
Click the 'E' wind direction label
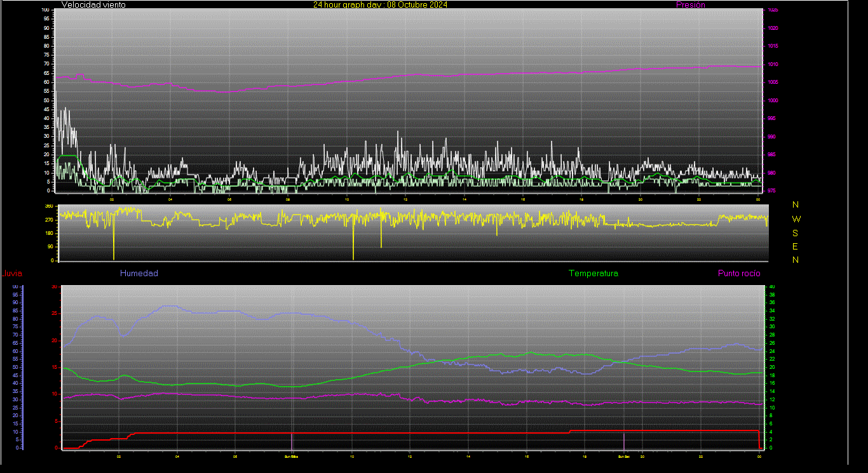pos(796,246)
